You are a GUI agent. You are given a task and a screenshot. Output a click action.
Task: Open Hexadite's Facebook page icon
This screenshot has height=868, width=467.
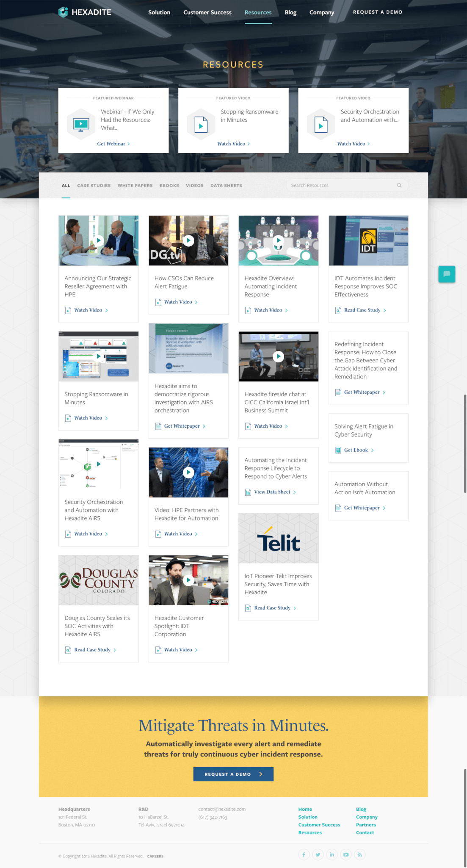point(304,854)
